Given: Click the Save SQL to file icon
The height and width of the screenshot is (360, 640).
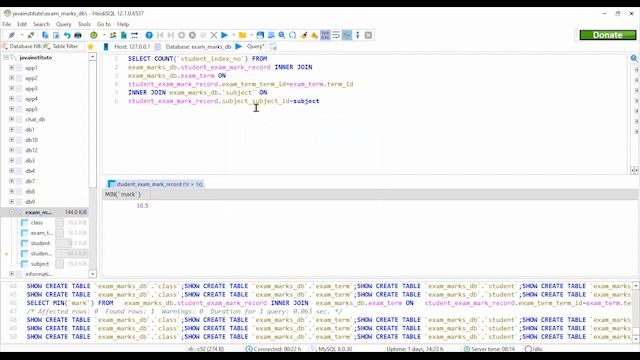Looking at the screenshot, I should coord(260,36).
